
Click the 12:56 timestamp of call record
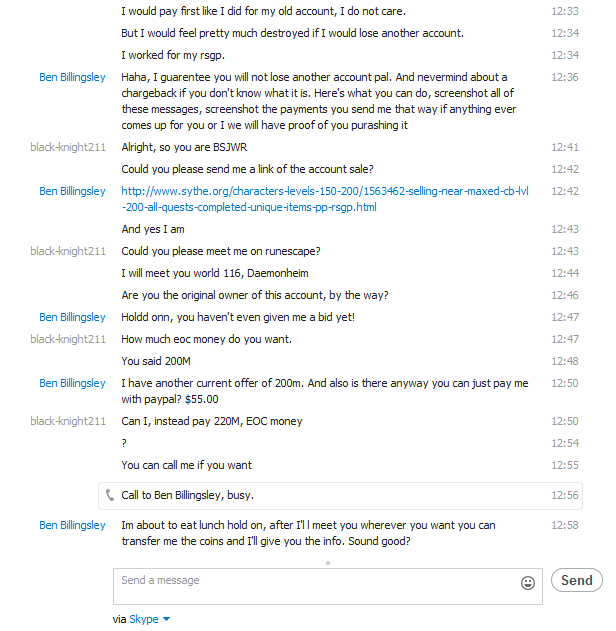tap(565, 495)
